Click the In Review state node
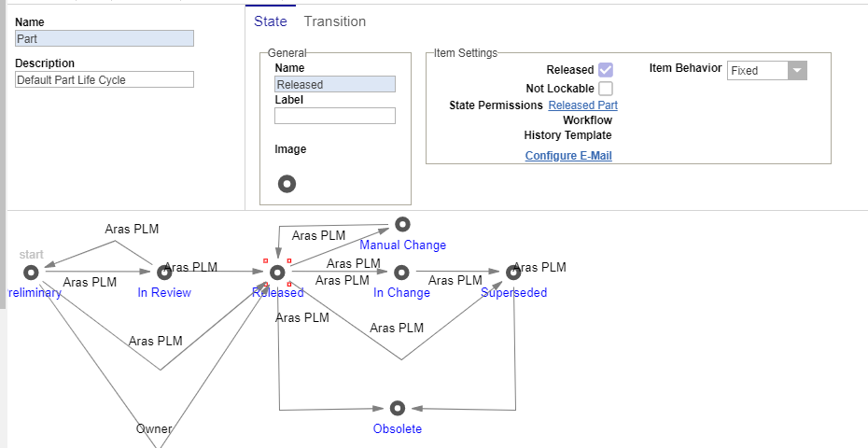Screen dimensions: 868x448 click(x=164, y=272)
